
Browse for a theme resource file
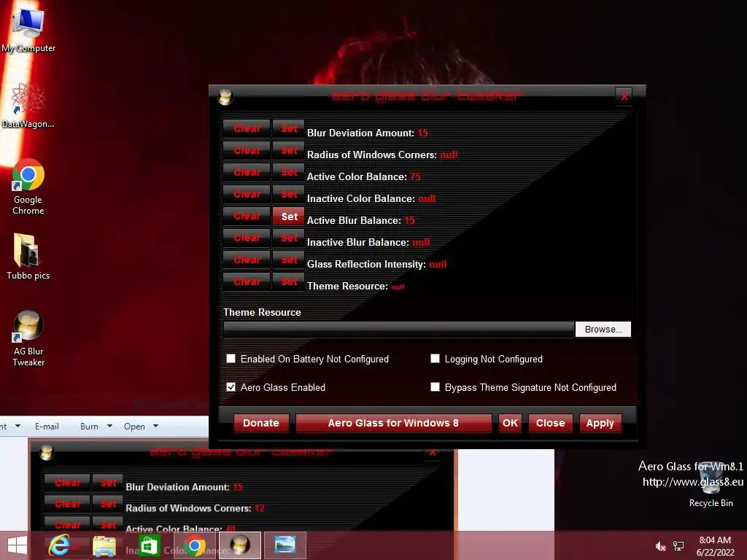[603, 329]
